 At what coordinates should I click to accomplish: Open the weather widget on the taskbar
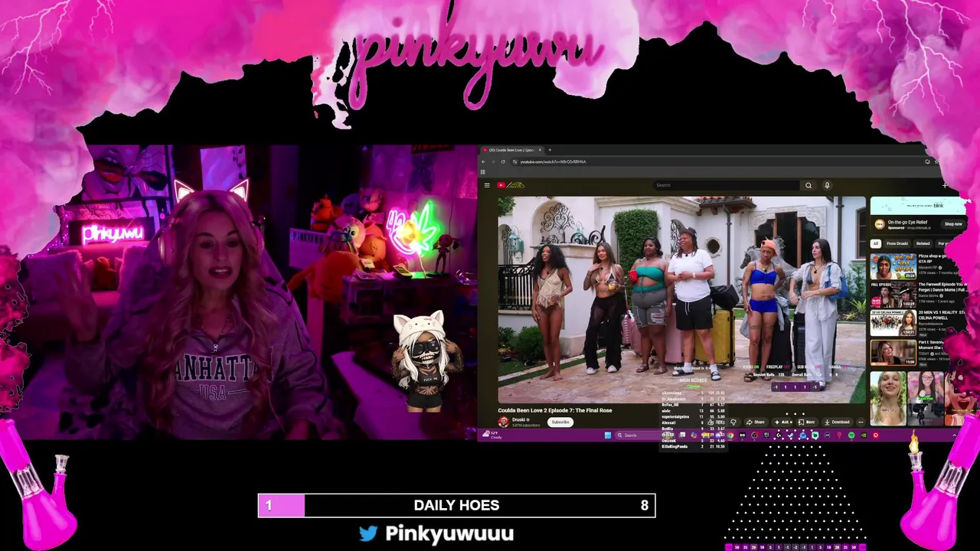[492, 435]
